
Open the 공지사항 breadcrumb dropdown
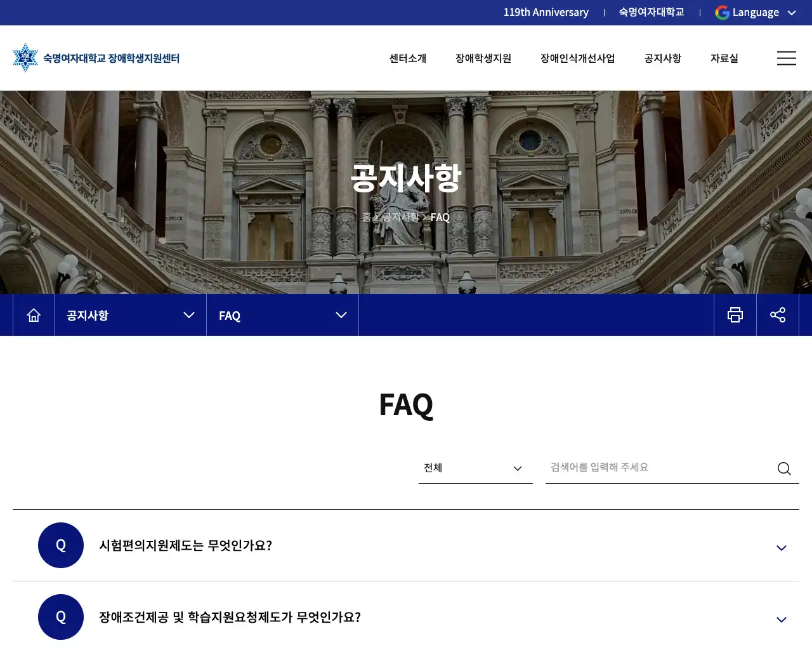tap(130, 315)
